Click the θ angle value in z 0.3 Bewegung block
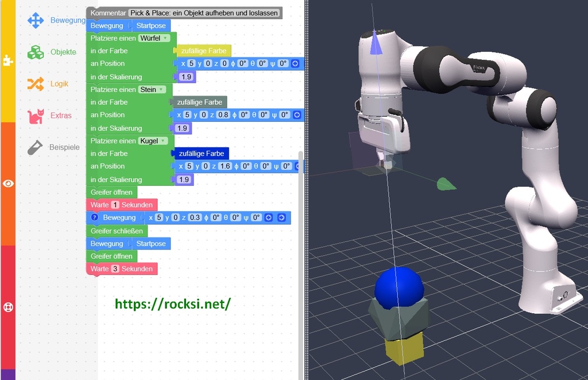 point(235,217)
